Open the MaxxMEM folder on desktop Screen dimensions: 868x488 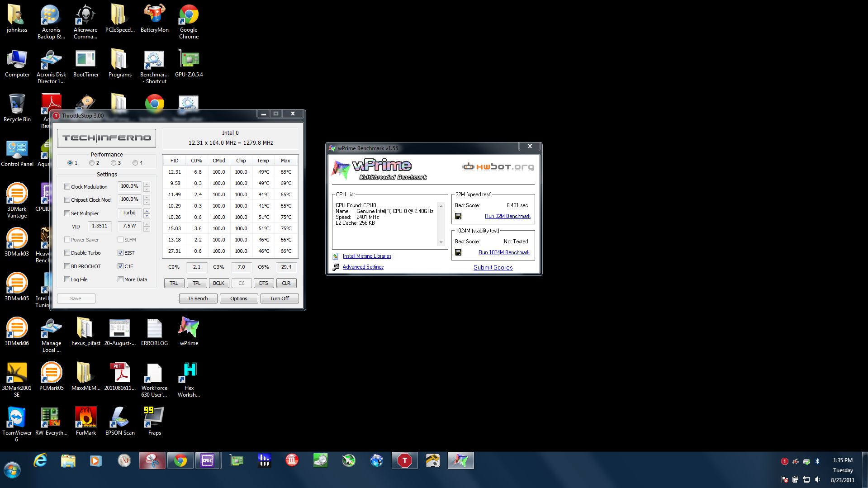pos(85,377)
